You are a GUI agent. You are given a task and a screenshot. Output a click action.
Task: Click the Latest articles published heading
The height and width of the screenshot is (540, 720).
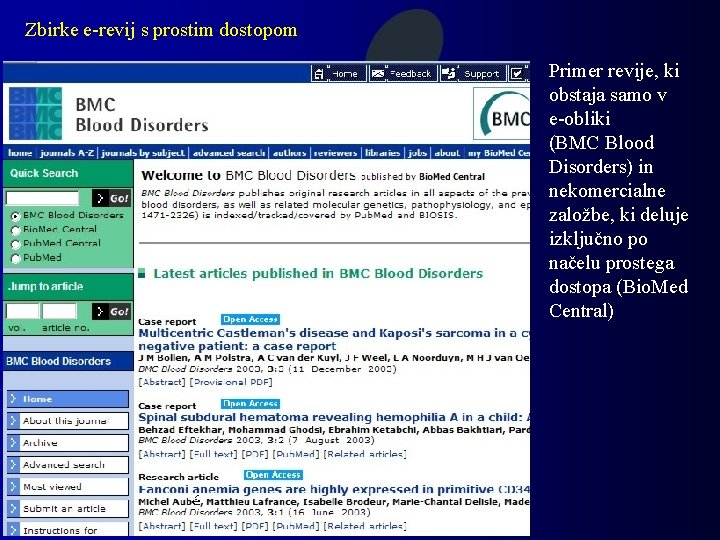click(x=318, y=274)
